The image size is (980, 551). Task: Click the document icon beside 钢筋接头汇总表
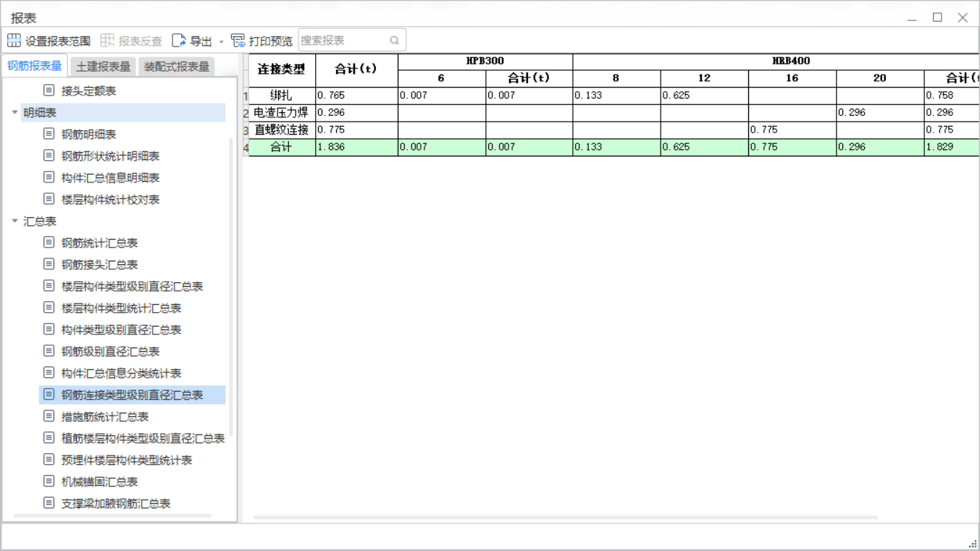click(x=49, y=264)
